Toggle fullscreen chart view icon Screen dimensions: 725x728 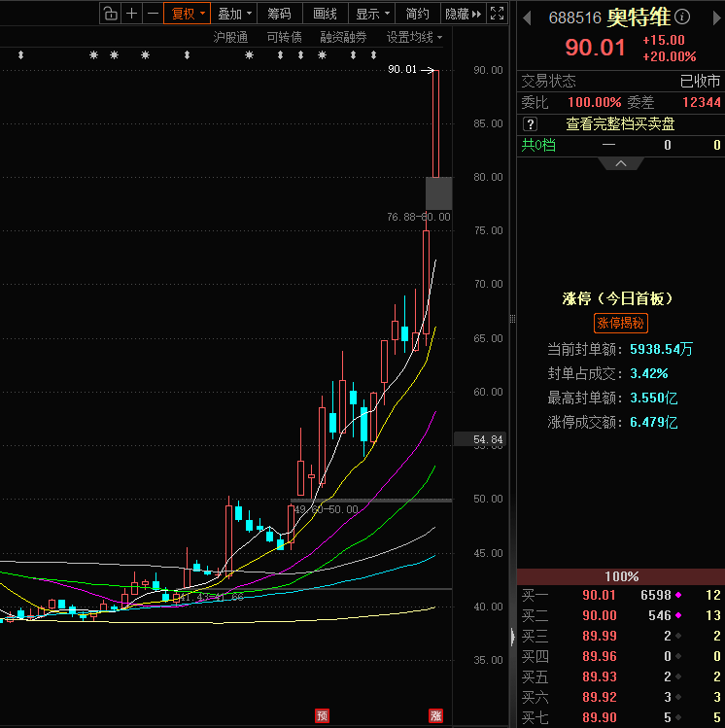pyautogui.click(x=497, y=14)
